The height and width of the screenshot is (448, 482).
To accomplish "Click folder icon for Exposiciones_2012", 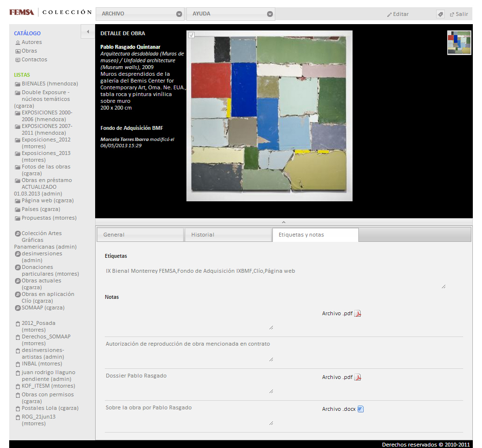I will point(18,140).
